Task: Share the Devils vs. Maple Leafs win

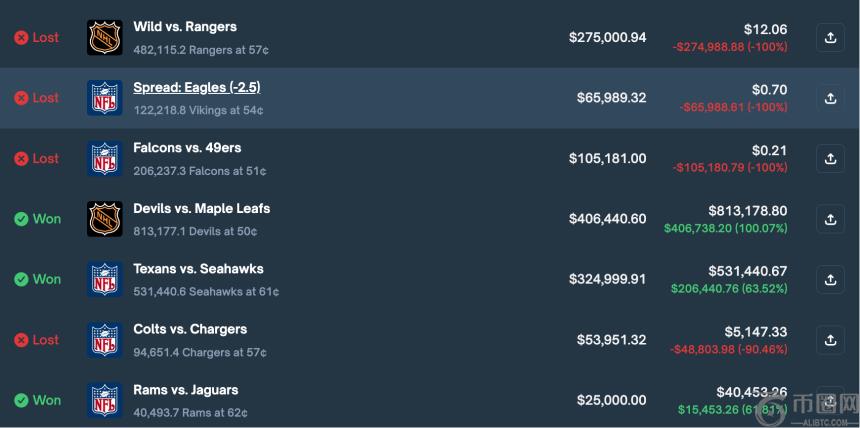Action: click(x=830, y=219)
